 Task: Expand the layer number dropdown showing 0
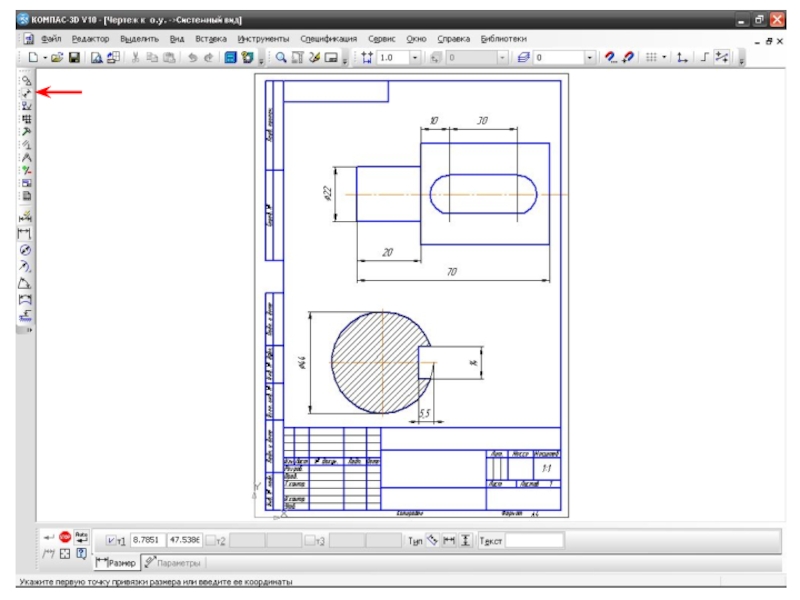pyautogui.click(x=589, y=58)
